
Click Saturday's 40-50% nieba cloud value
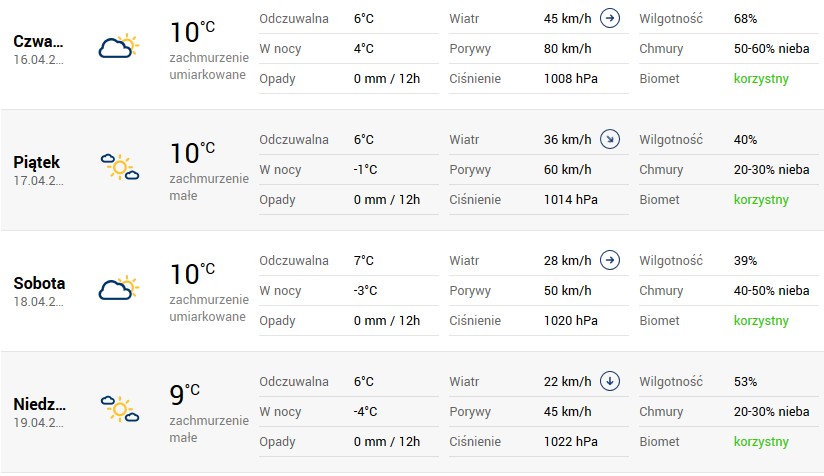(771, 291)
